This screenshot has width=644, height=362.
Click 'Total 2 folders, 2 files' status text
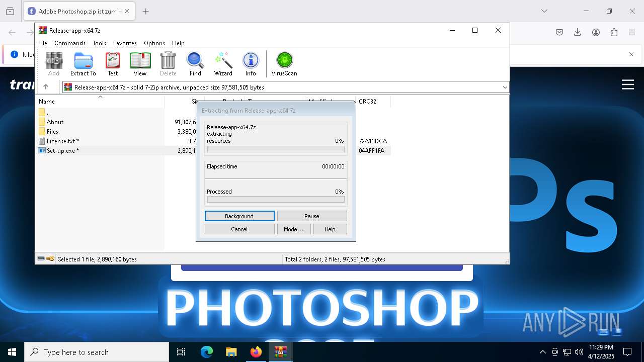point(335,259)
